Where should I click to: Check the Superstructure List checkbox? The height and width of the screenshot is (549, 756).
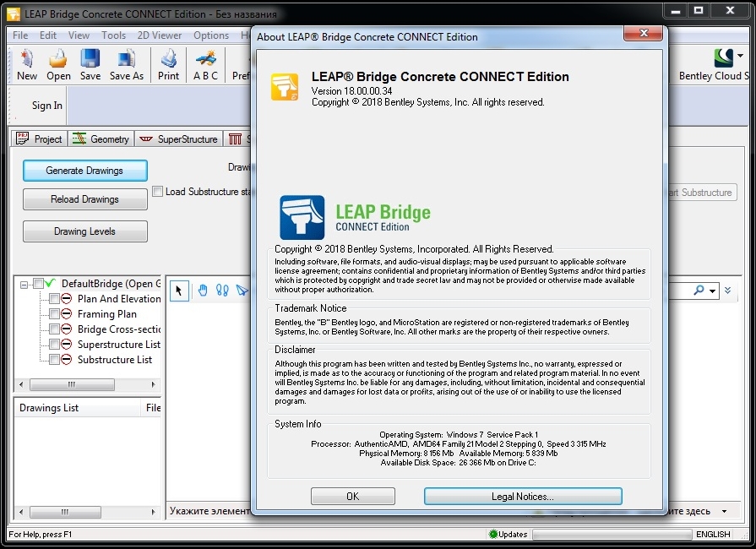[54, 345]
